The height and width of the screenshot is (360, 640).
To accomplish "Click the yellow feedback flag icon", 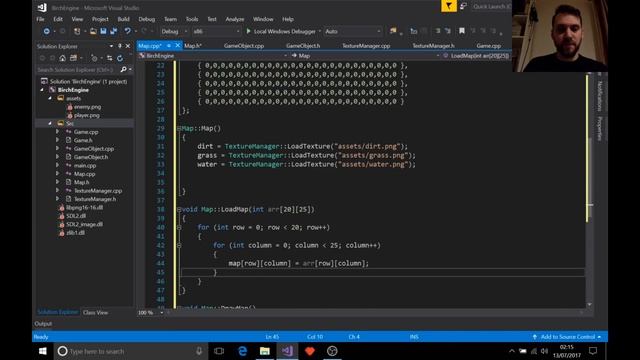I will 449,6.
